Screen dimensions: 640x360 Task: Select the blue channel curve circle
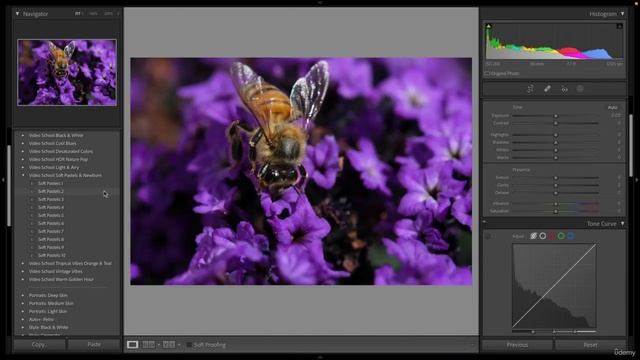pyautogui.click(x=571, y=236)
